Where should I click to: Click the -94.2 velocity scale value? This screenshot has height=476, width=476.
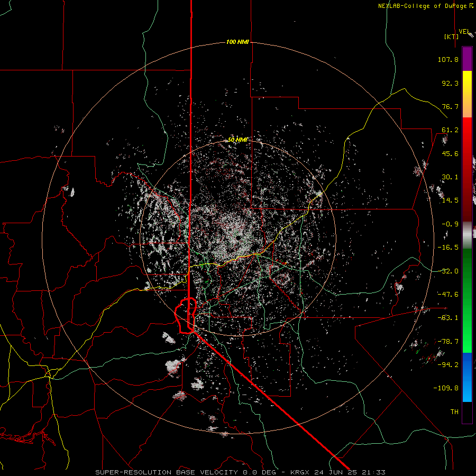pyautogui.click(x=448, y=365)
